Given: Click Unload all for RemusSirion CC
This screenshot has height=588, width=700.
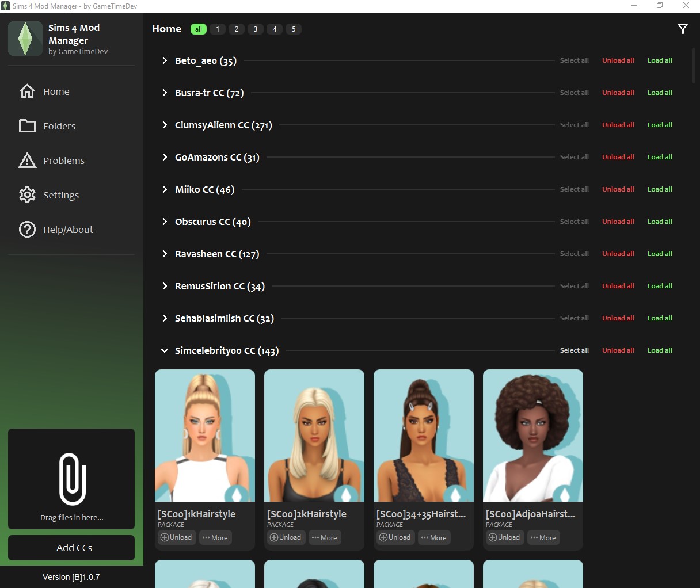Looking at the screenshot, I should tap(618, 286).
